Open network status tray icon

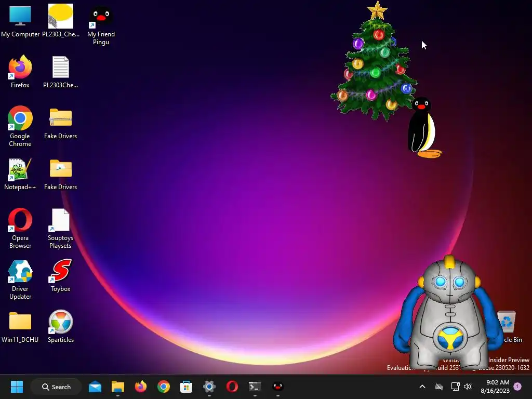[455, 387]
